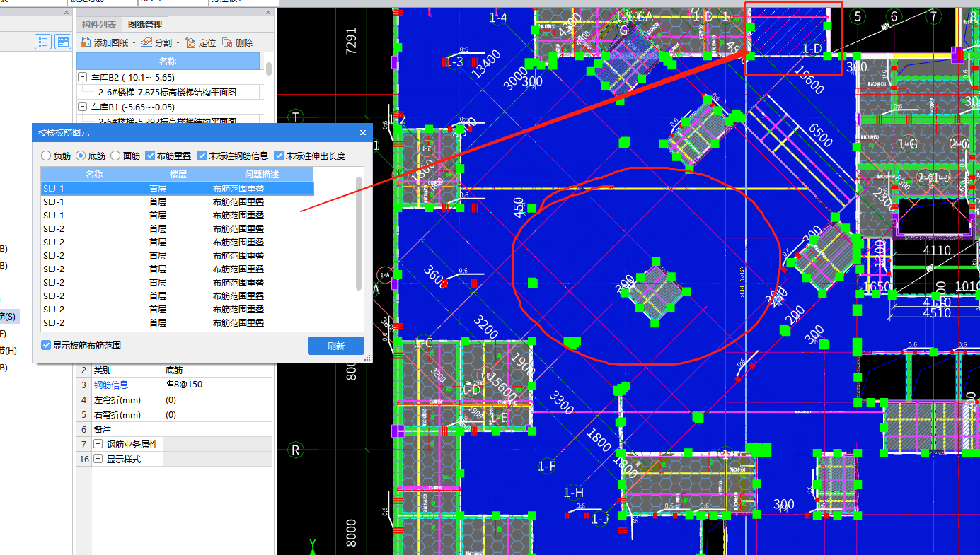Viewport: 980px width, 555px height.
Task: Click the 1-F label on the drawing
Action: (x=547, y=466)
